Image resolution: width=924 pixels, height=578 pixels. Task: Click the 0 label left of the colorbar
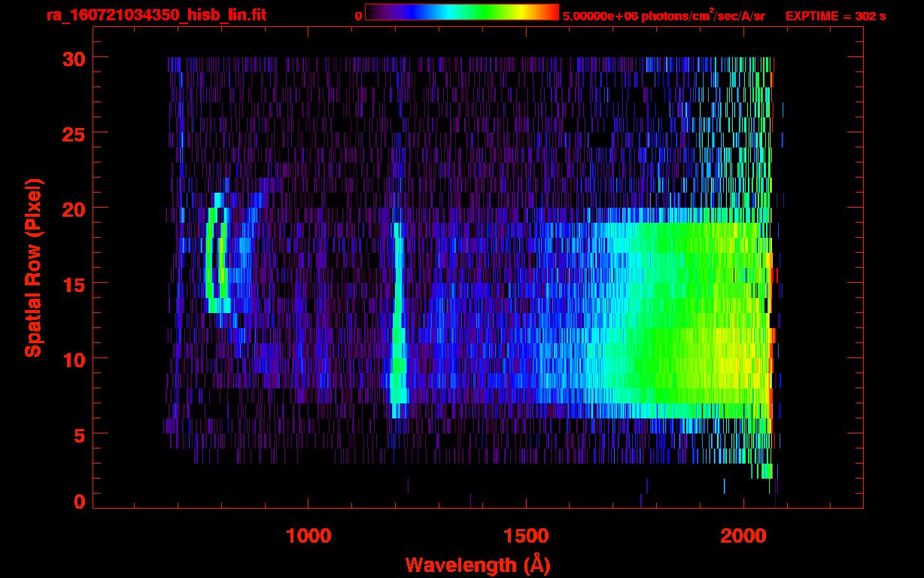pos(358,16)
